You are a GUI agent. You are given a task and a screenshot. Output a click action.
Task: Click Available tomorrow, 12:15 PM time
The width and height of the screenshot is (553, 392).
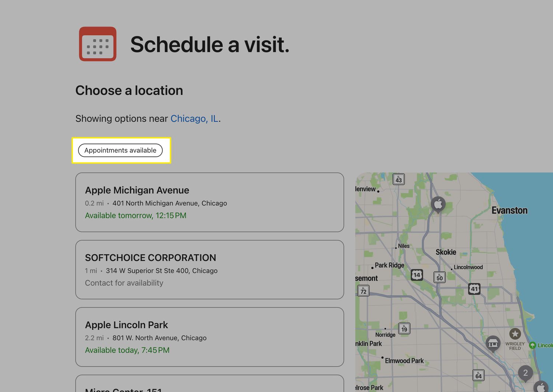click(136, 216)
